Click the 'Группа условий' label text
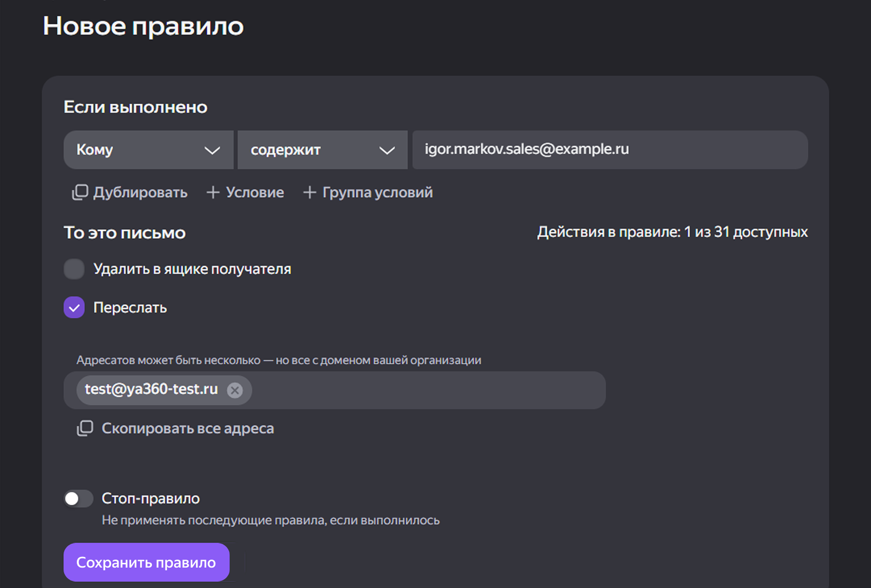 tap(377, 193)
